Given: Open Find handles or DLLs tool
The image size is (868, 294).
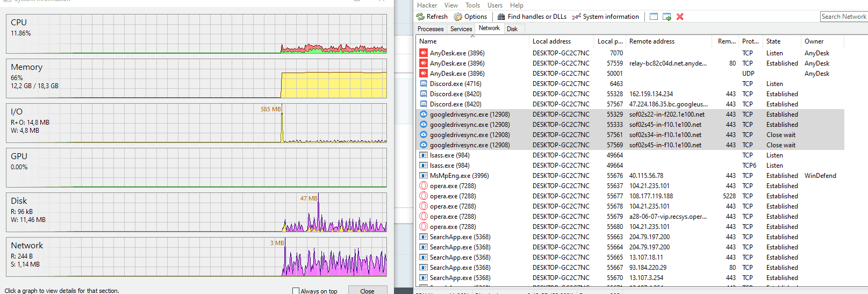Looking at the screenshot, I should point(532,17).
